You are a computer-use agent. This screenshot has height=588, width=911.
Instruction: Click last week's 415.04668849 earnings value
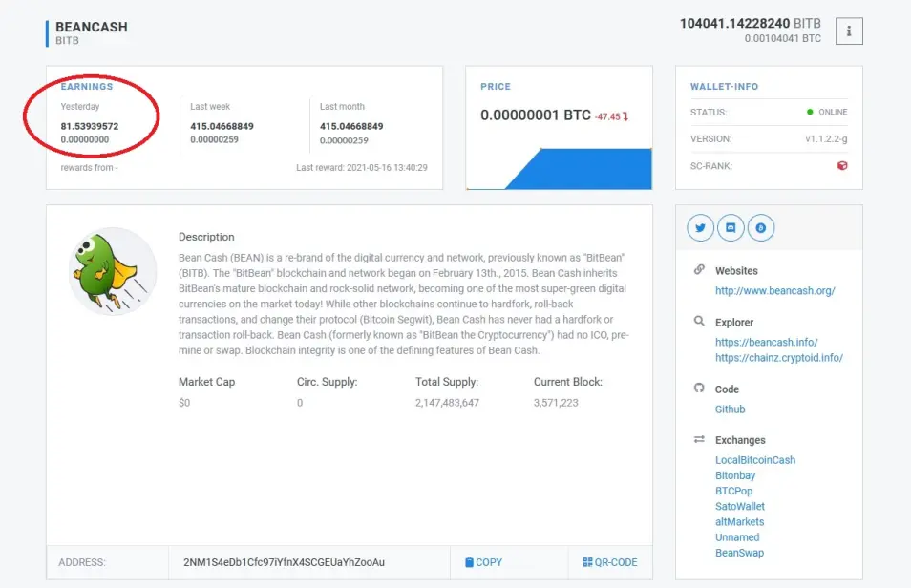coord(222,126)
